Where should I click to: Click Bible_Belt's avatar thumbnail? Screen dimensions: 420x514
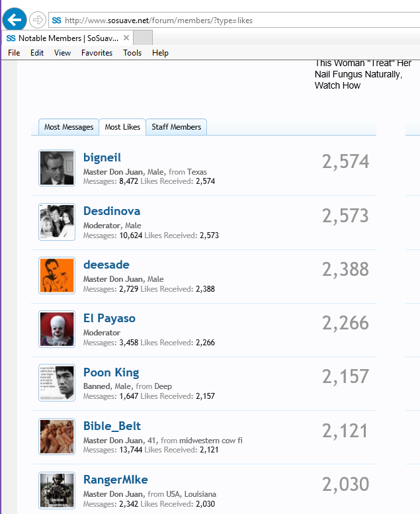[57, 436]
